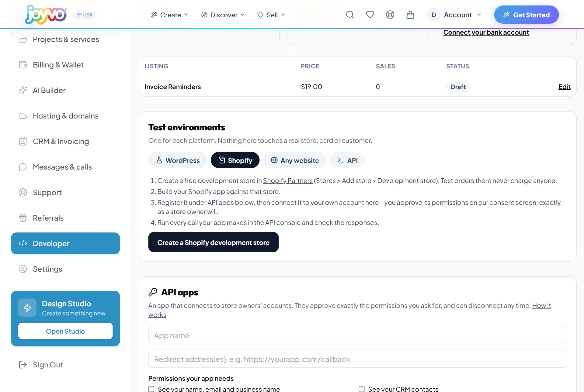The height and width of the screenshot is (392, 584).
Task: Click the Messages & calls chat icon
Action: pos(23,167)
